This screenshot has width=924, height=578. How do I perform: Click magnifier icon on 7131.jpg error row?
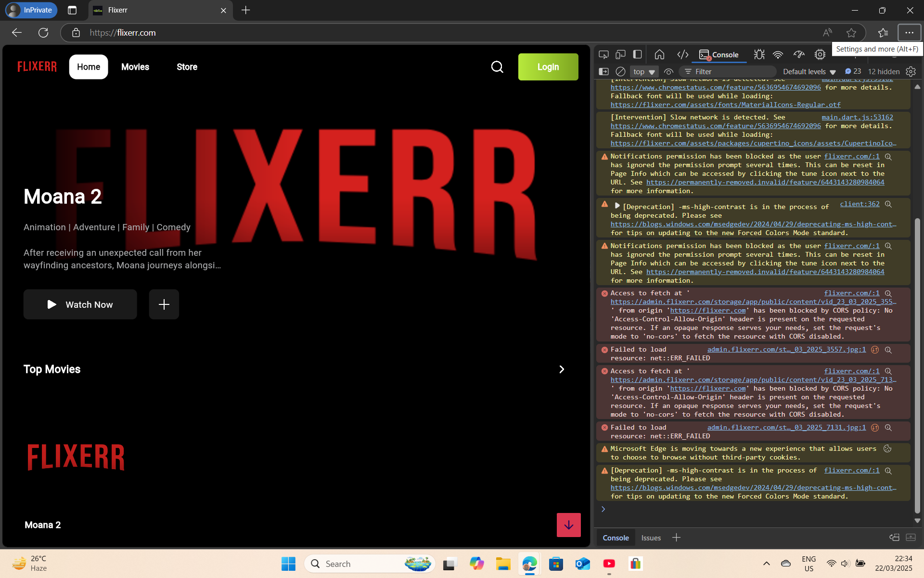click(x=888, y=428)
